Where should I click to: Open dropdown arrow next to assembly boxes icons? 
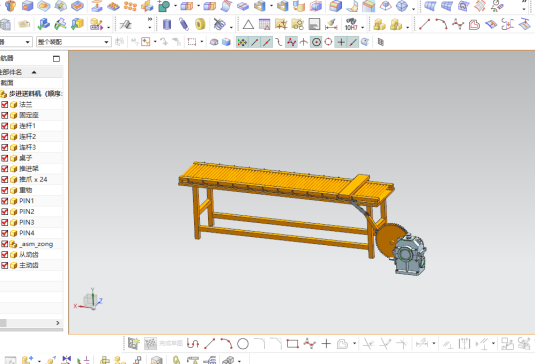point(407,27)
